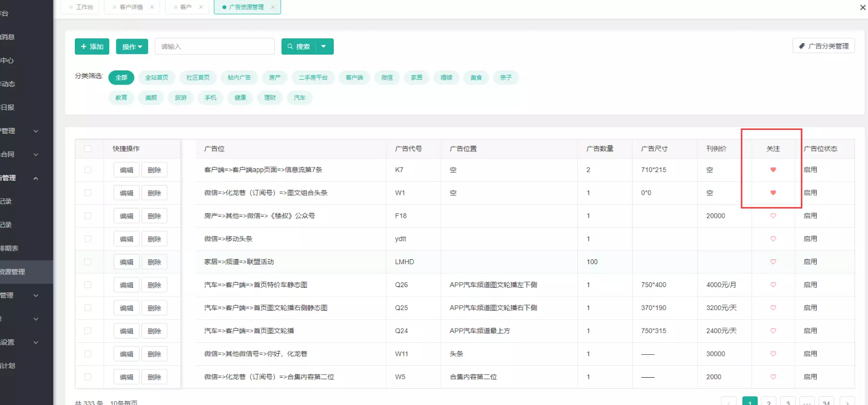
Task: Filter by 全部 category
Action: point(121,78)
